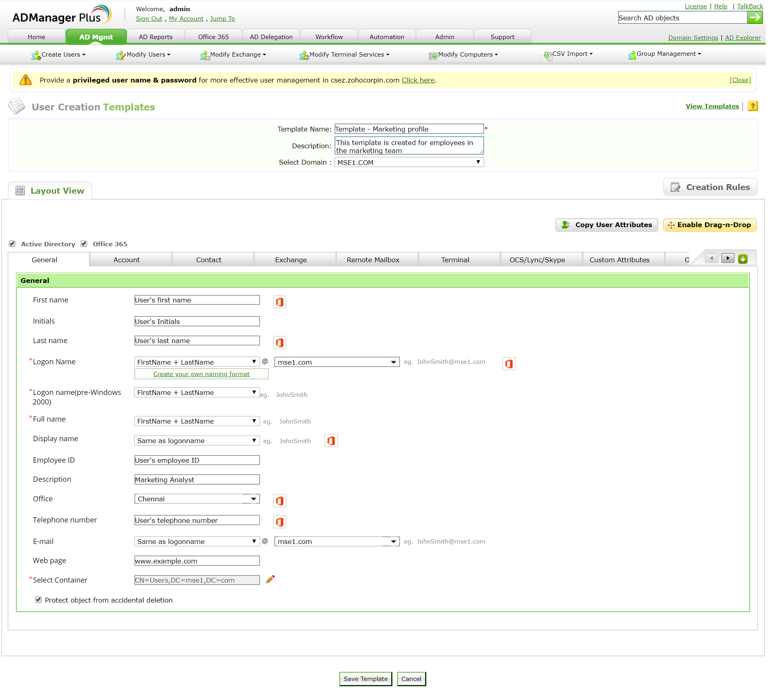The height and width of the screenshot is (691, 784).
Task: Click the Office 365 icon beside Display name
Action: pos(331,441)
